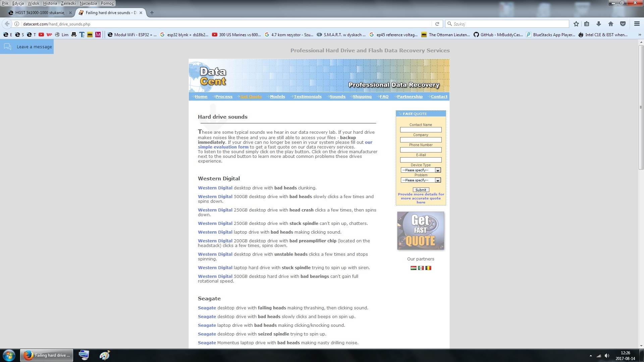Click 'Provide more details for more accurate quote' link

click(421, 198)
